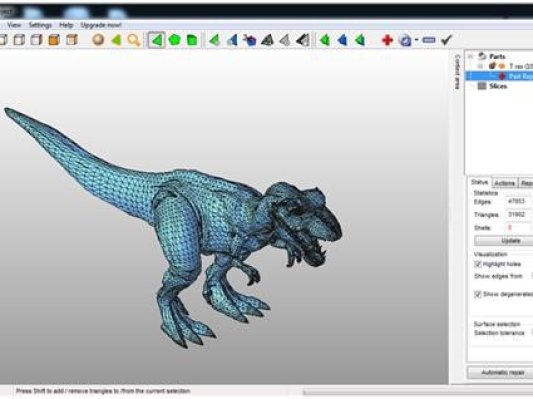
Task: Click the blue shape with red marker icon
Action: coord(250,40)
